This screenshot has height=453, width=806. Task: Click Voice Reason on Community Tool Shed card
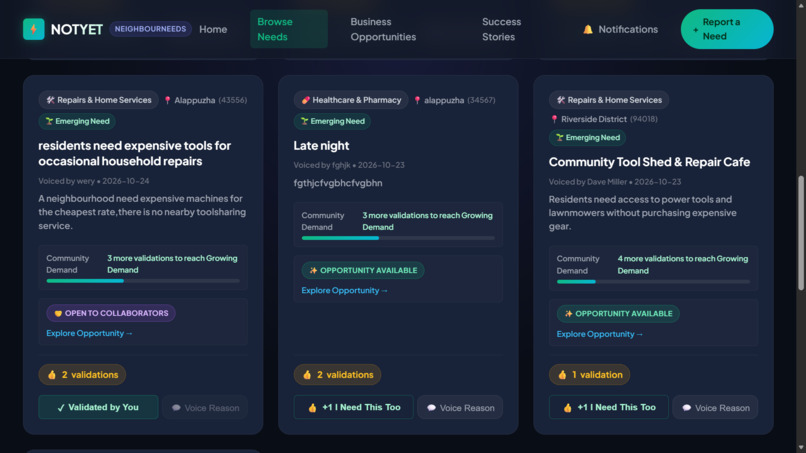click(x=715, y=407)
